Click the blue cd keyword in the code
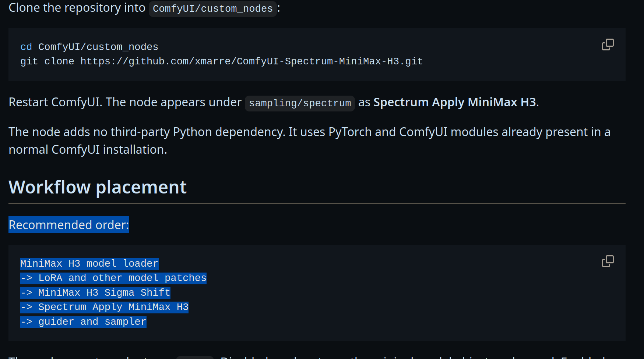 [26, 47]
